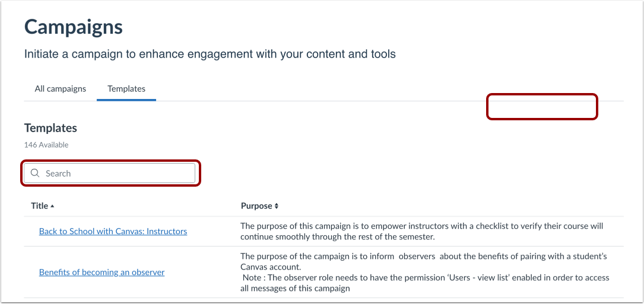644x304 pixels.
Task: Click the 'continue smoothly through the rest' line
Action: (337, 236)
